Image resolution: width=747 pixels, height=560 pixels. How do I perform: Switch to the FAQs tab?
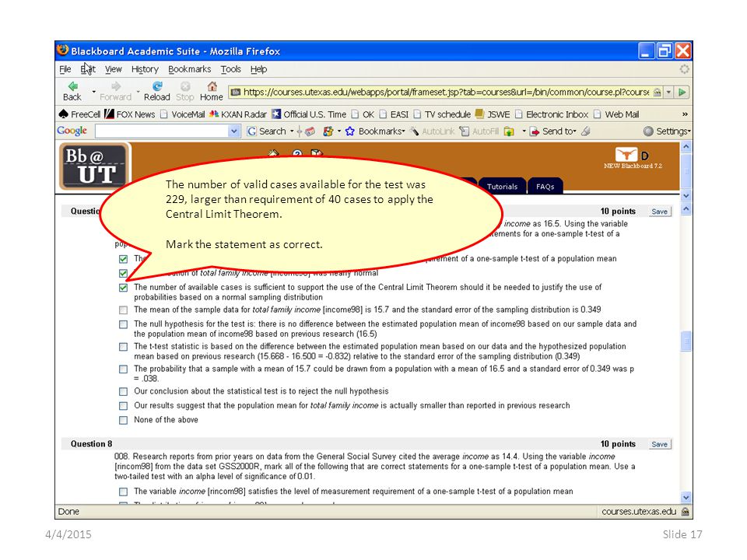pyautogui.click(x=545, y=186)
